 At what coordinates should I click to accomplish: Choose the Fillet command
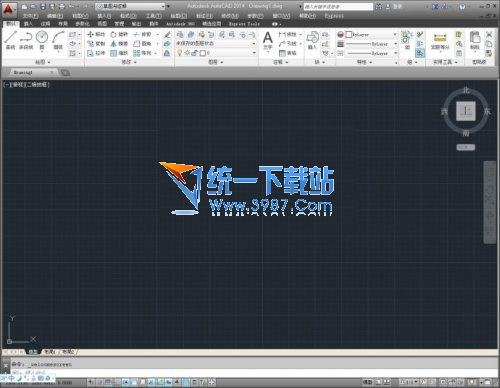click(x=142, y=44)
